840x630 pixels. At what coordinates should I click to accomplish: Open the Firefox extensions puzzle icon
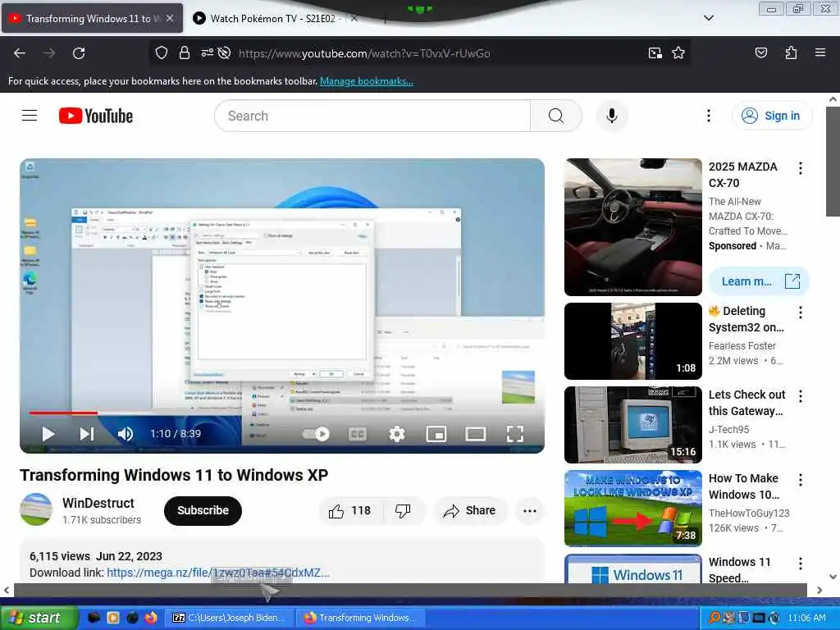click(x=791, y=52)
